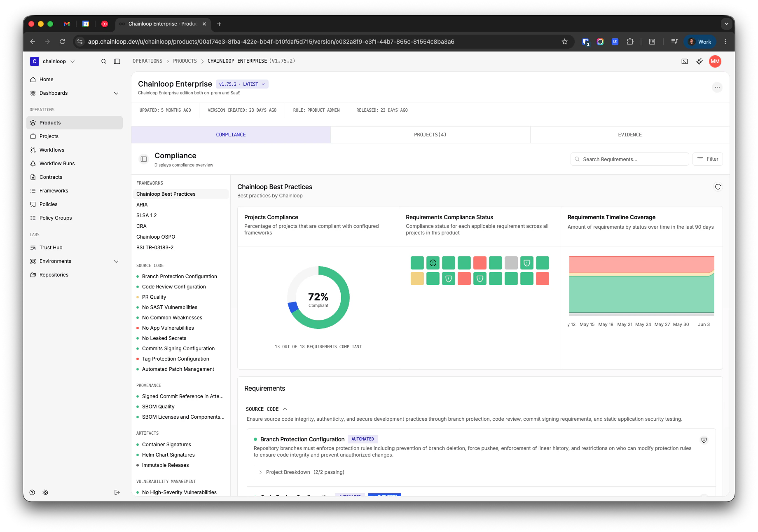Open the three-dot product options menu
Screen dimensions: 758x532
[717, 87]
